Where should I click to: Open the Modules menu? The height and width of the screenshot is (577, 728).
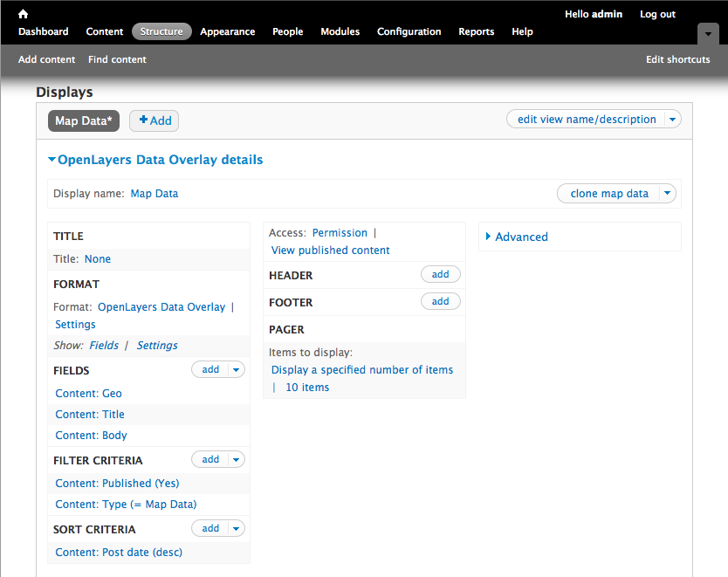point(340,31)
